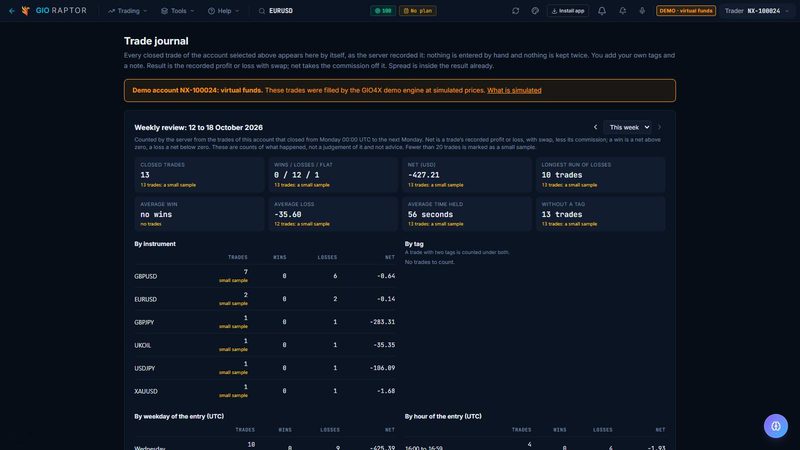The height and width of the screenshot is (450, 800).
Task: Click the GBPUSD instrument row
Action: 265,276
